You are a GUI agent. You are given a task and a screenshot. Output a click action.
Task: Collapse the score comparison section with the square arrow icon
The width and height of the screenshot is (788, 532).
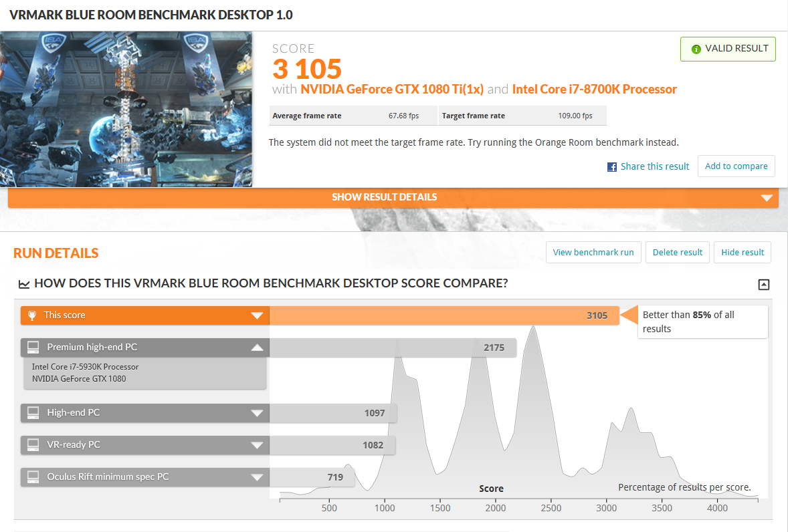[763, 285]
